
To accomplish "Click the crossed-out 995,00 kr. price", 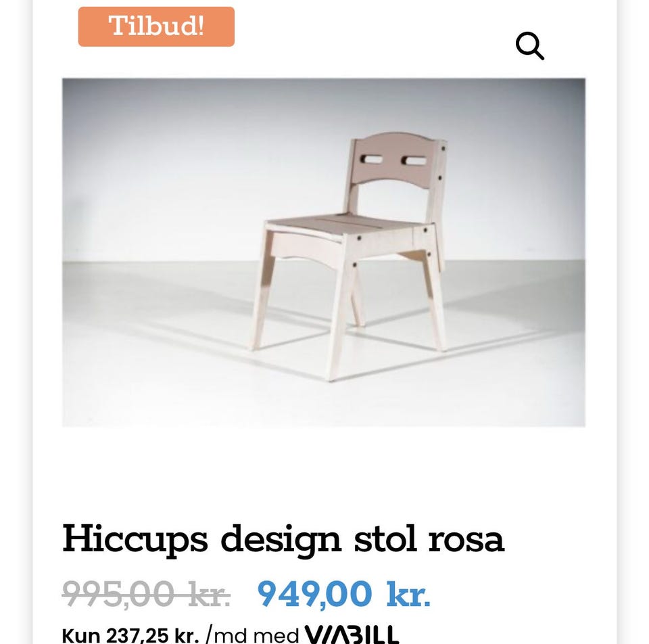I will point(146,594).
